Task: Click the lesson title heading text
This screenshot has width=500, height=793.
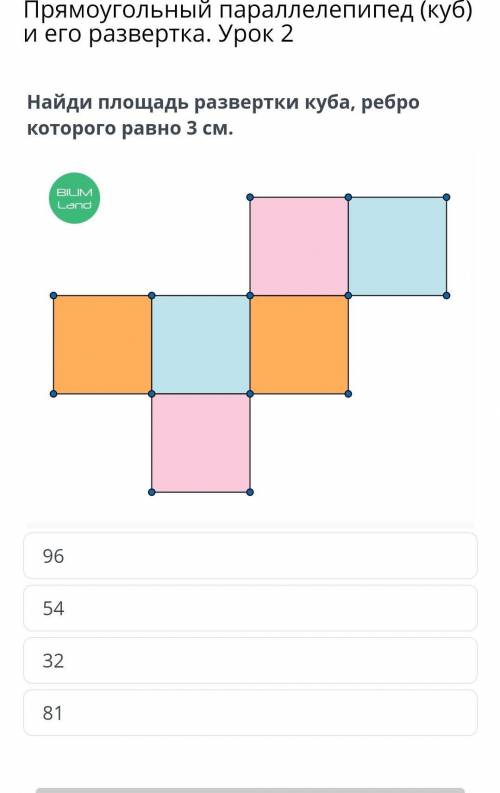Action: [248, 23]
